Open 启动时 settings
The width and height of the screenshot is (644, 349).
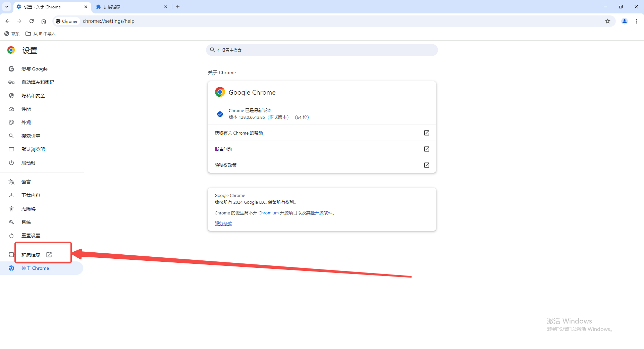point(42,163)
